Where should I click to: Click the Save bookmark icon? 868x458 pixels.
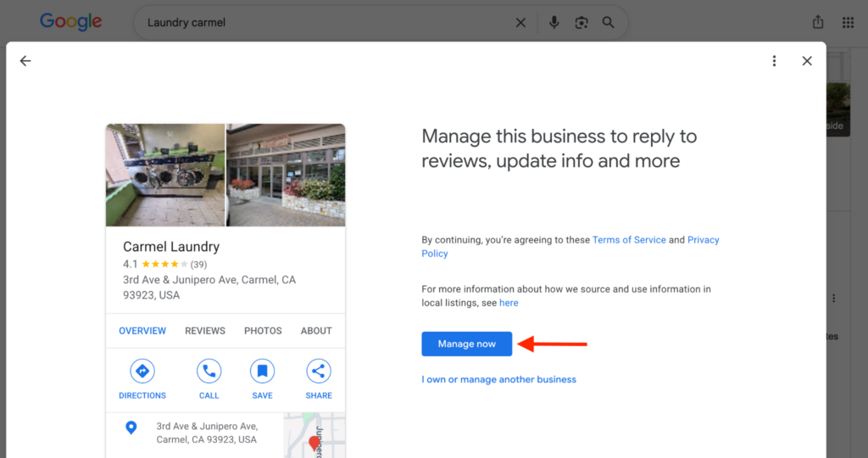click(x=262, y=371)
